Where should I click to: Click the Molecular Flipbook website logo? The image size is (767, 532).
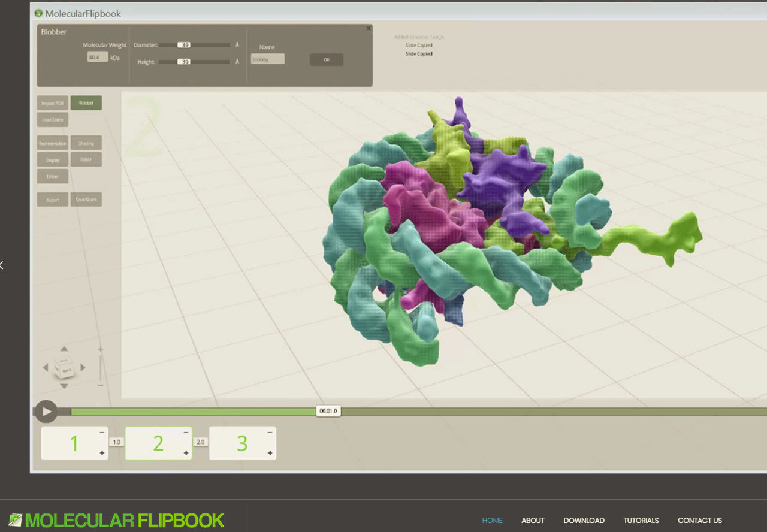(x=117, y=520)
